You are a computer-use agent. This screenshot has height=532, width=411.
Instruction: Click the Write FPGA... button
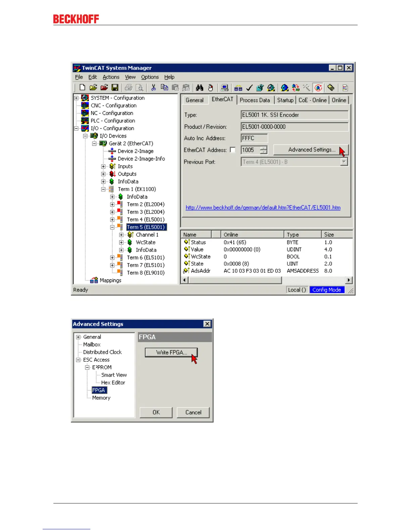tap(171, 352)
